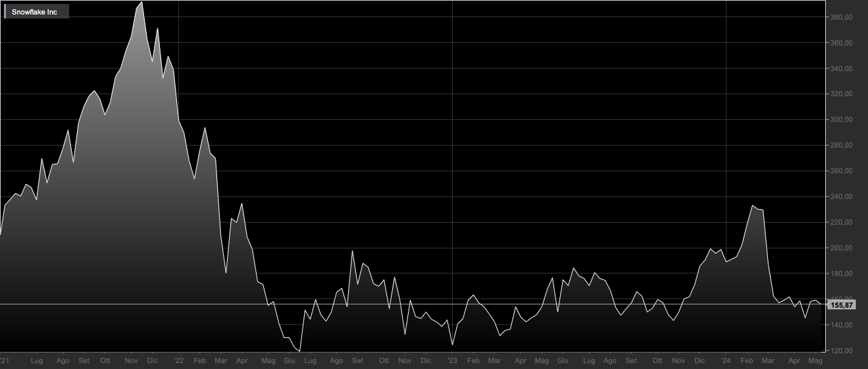
Task: Click the 155,87 current price tag
Action: click(842, 305)
